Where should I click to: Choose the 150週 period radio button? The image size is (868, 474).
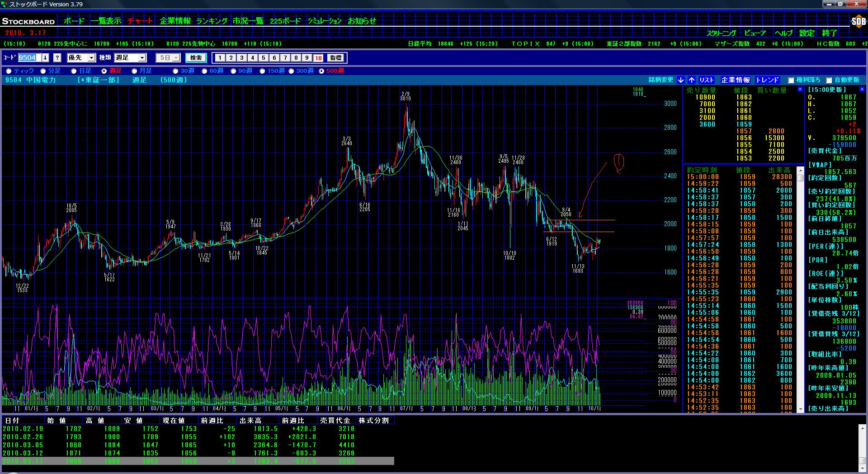pyautogui.click(x=262, y=71)
